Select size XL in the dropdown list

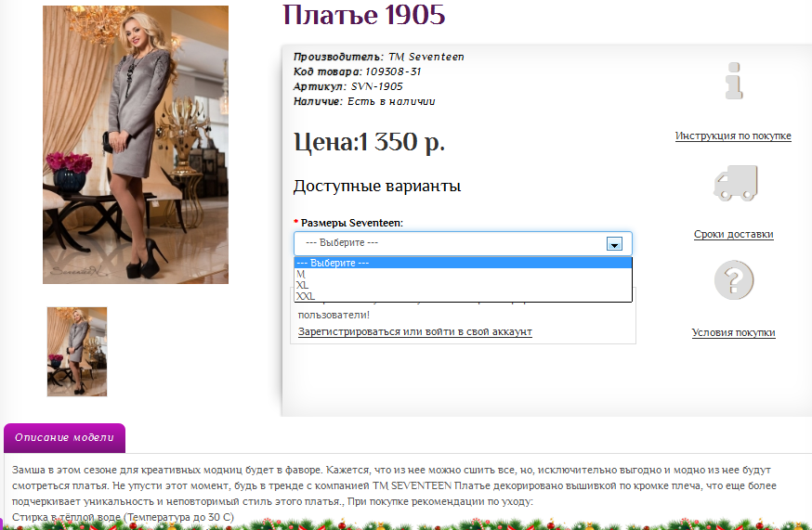[x=463, y=285]
